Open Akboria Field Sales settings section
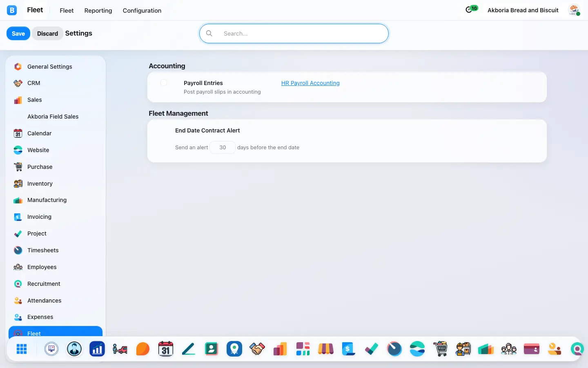The height and width of the screenshot is (368, 588). [56, 117]
